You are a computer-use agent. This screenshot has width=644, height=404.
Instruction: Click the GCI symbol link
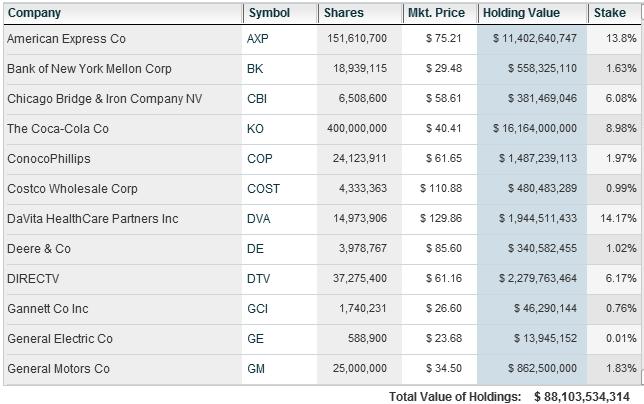(257, 309)
